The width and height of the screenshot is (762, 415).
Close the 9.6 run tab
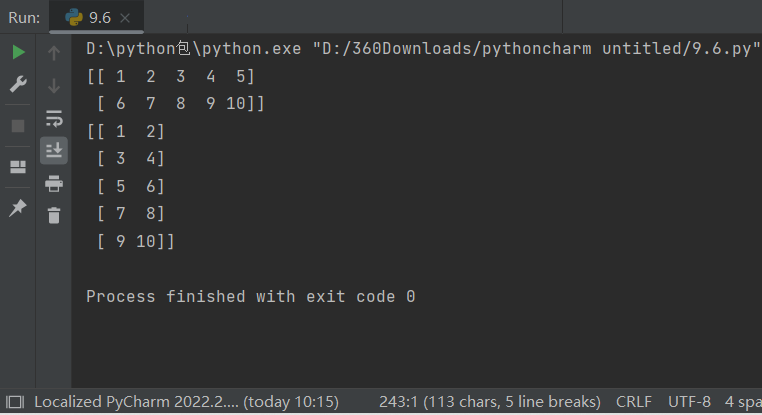pyautogui.click(x=125, y=18)
